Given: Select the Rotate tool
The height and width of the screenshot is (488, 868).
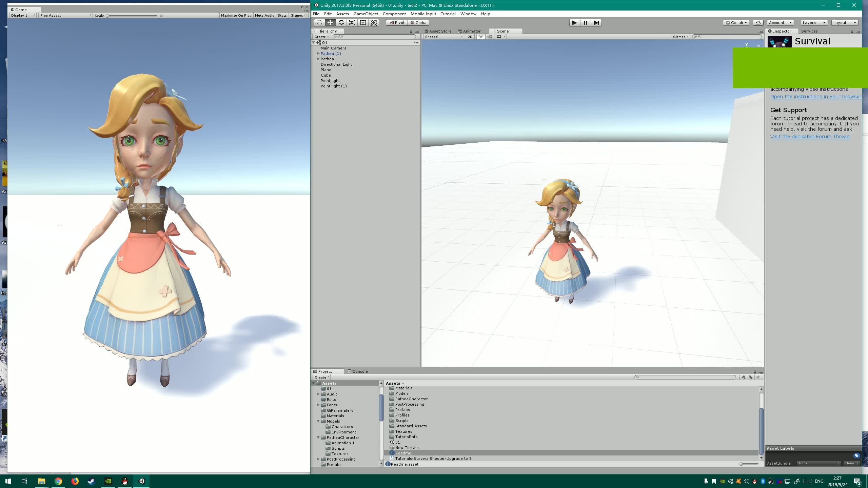Looking at the screenshot, I should coord(341,23).
